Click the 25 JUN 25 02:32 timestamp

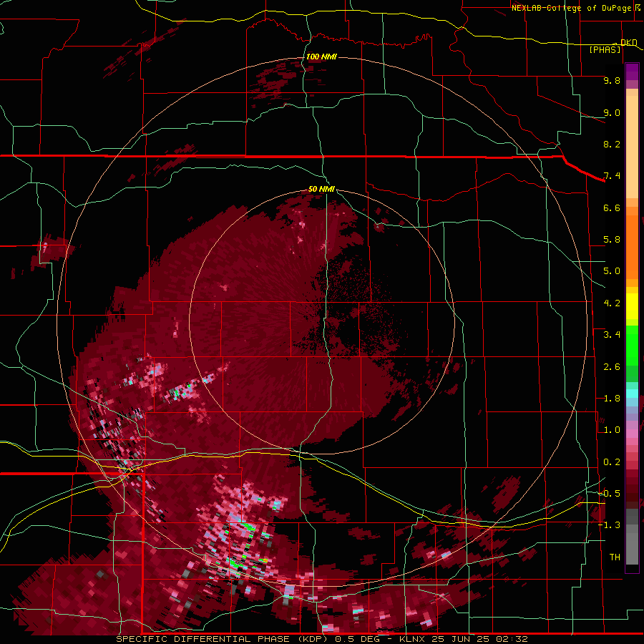click(x=479, y=639)
